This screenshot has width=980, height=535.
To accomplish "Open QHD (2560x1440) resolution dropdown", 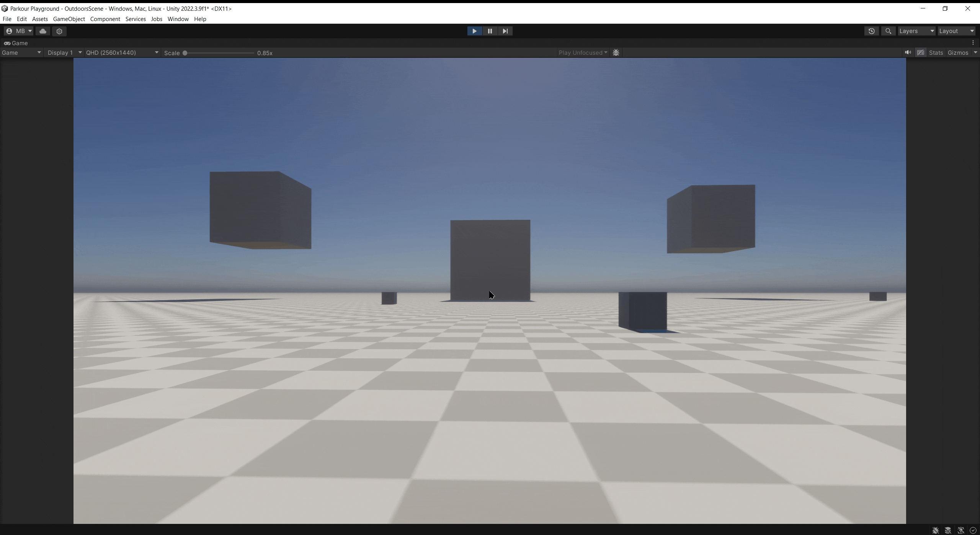I will [x=122, y=53].
